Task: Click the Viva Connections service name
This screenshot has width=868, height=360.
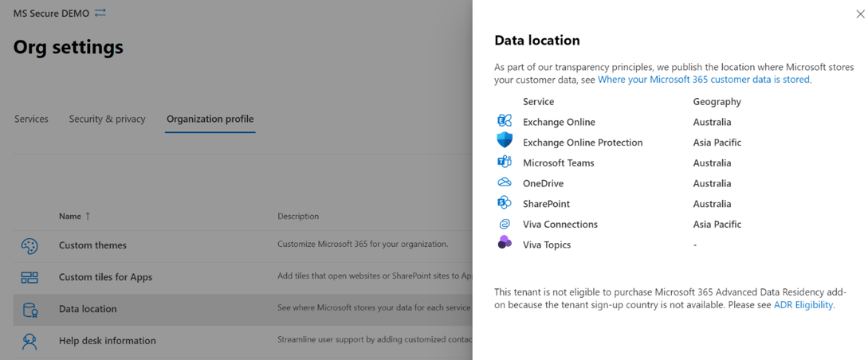Action: pyautogui.click(x=560, y=225)
